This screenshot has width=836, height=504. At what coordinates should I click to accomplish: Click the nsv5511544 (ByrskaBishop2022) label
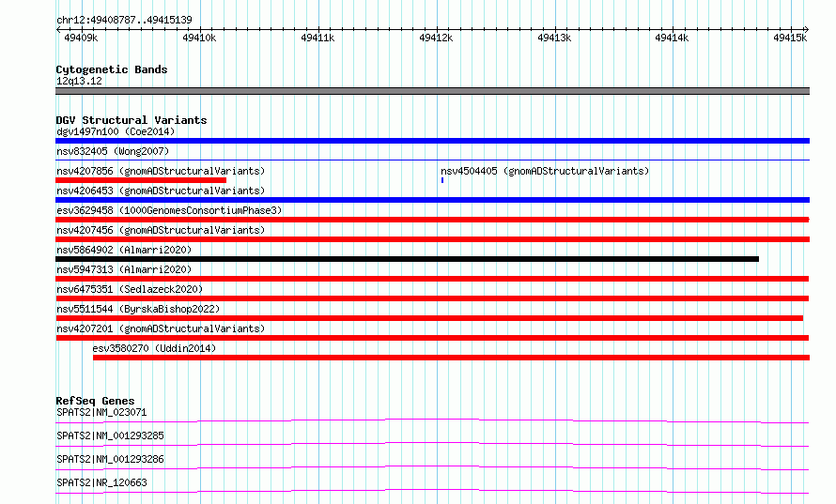tap(138, 309)
